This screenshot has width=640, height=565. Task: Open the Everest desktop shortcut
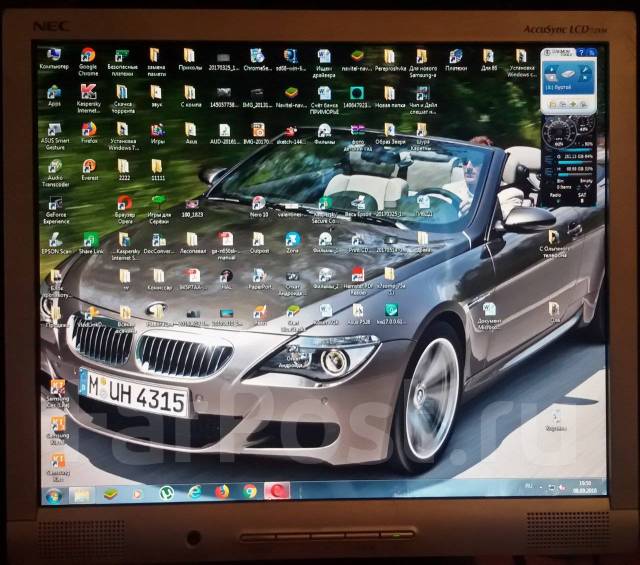(89, 166)
